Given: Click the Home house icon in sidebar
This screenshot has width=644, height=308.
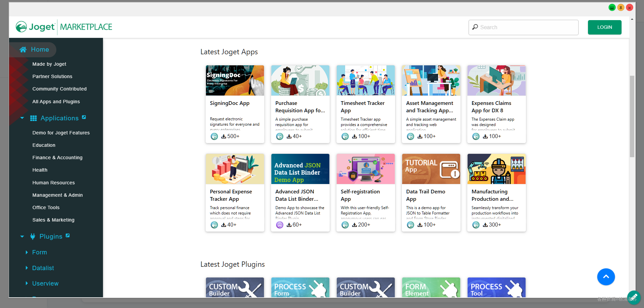Looking at the screenshot, I should click(23, 50).
